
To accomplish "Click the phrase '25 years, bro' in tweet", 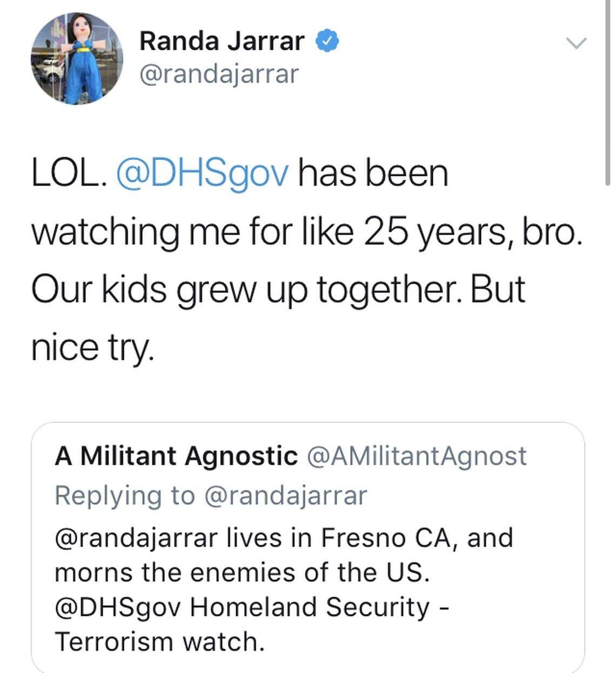I will tap(476, 230).
